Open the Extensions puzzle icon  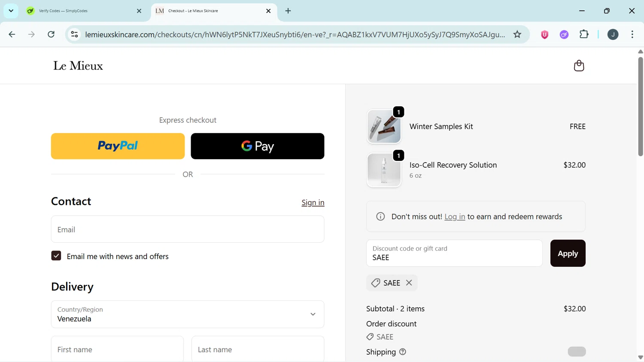tap(584, 34)
